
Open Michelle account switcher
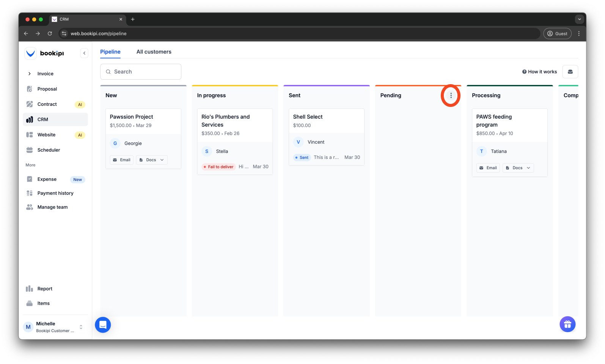click(55, 327)
